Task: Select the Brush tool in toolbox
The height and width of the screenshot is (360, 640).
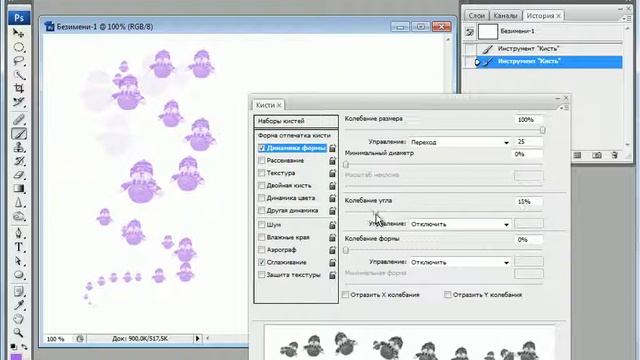Action: 18,133
